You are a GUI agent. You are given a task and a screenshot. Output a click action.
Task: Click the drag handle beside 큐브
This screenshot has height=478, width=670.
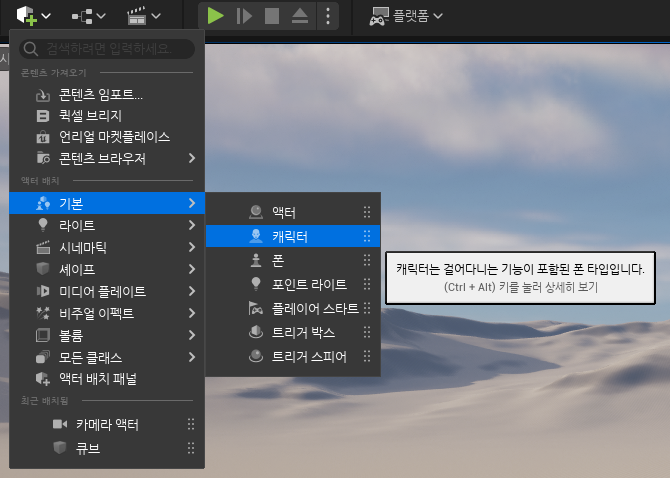191,448
